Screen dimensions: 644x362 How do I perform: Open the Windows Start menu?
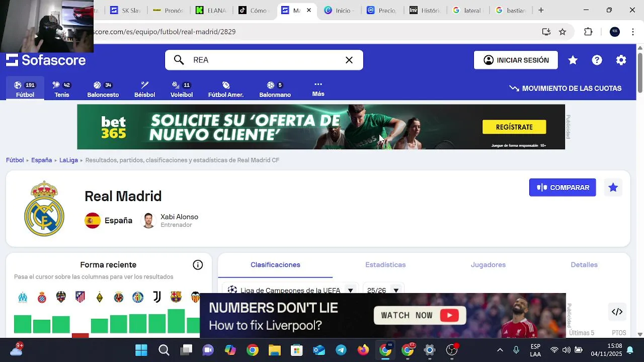(141, 350)
